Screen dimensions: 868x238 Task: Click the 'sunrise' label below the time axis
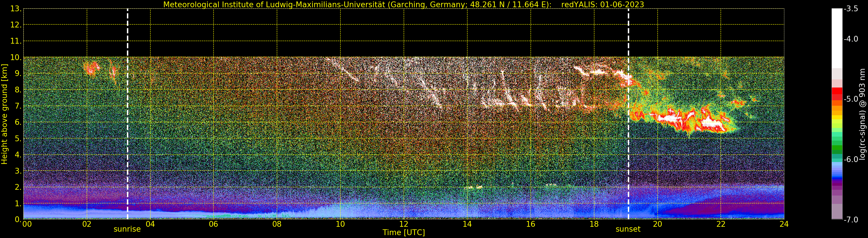pyautogui.click(x=127, y=229)
